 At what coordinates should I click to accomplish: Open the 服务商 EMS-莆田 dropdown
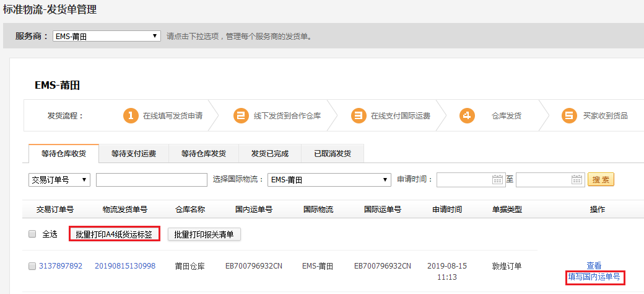coord(107,36)
